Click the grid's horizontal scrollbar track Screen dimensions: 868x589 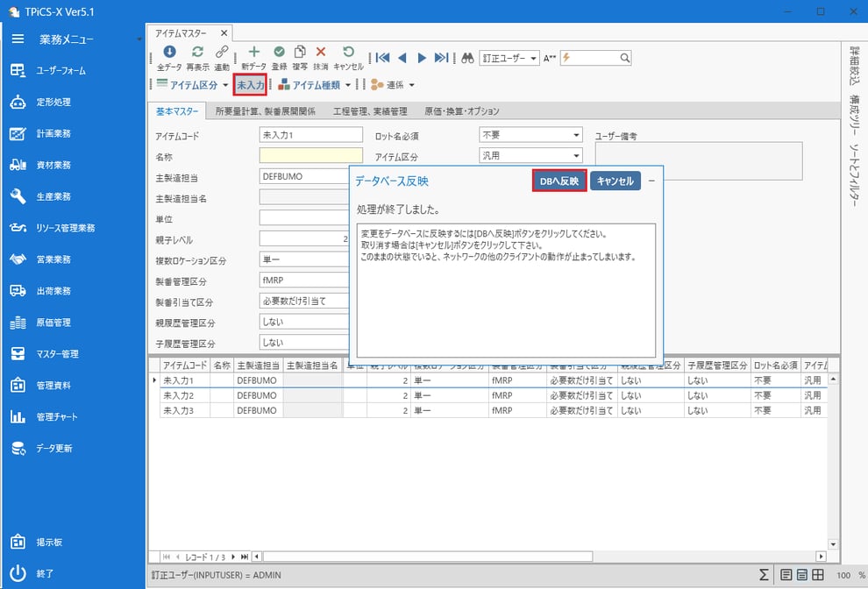coord(538,557)
